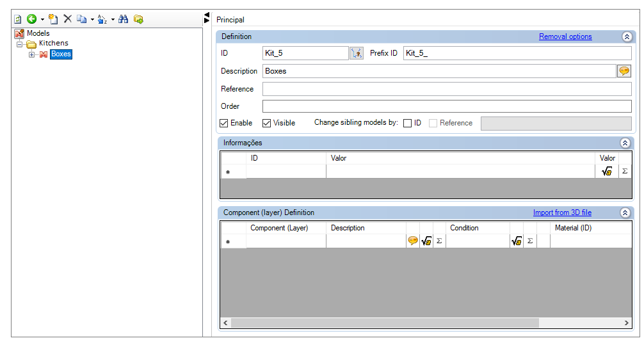Click the folder with green arrow icon
Viewport: 644px width, 345px height.
click(x=138, y=19)
